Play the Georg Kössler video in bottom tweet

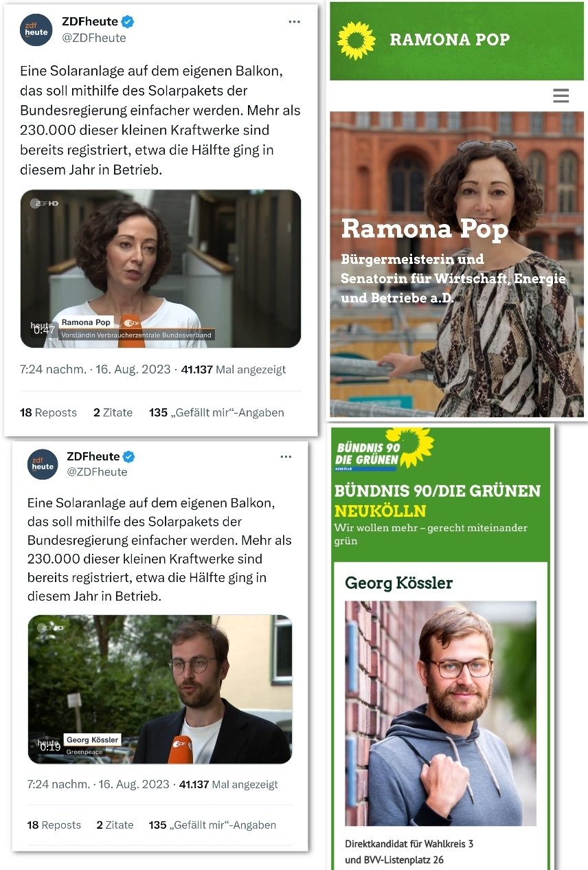160,689
